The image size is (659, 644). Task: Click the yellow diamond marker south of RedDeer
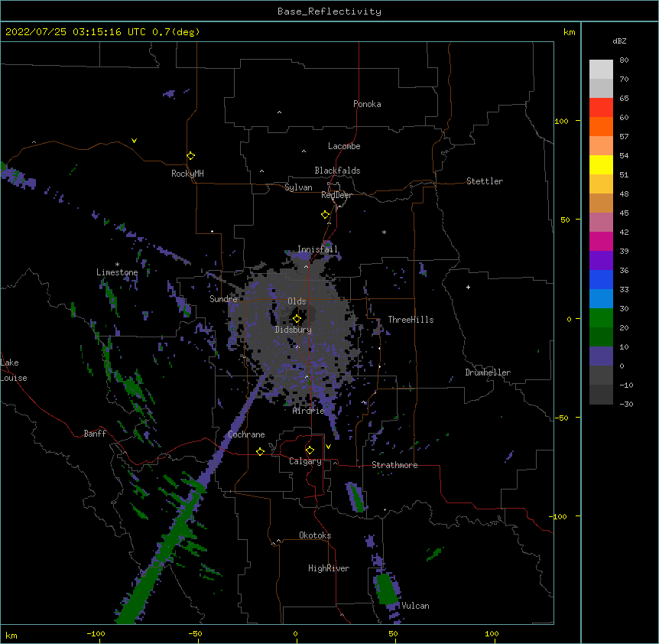[325, 215]
